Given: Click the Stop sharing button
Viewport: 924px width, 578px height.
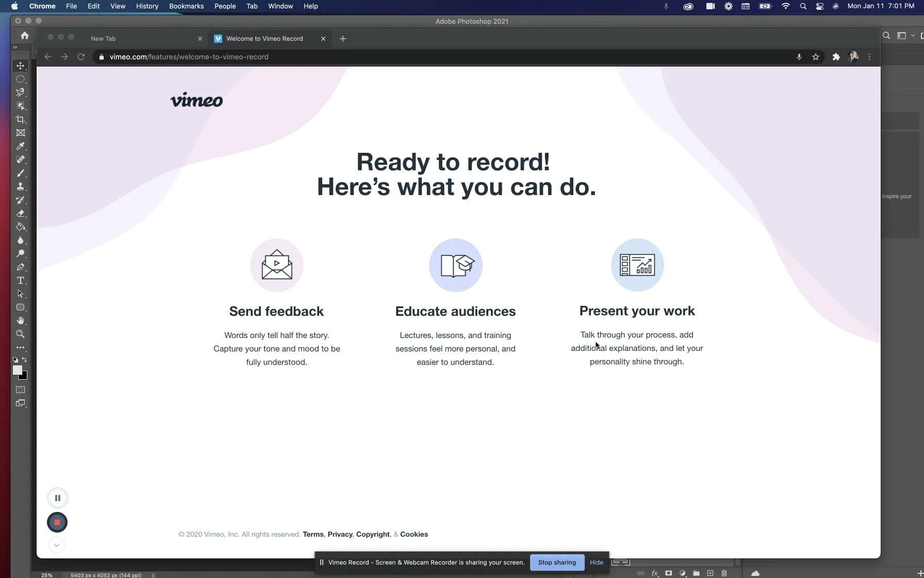Looking at the screenshot, I should pyautogui.click(x=557, y=563).
